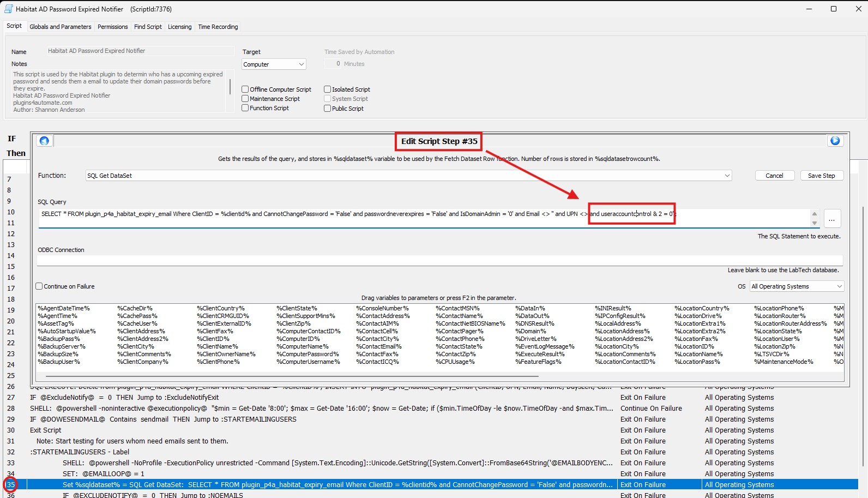Screen dimensions: 868x498
Task: Enable Offline Computer Script checkbox
Action: tap(245, 89)
